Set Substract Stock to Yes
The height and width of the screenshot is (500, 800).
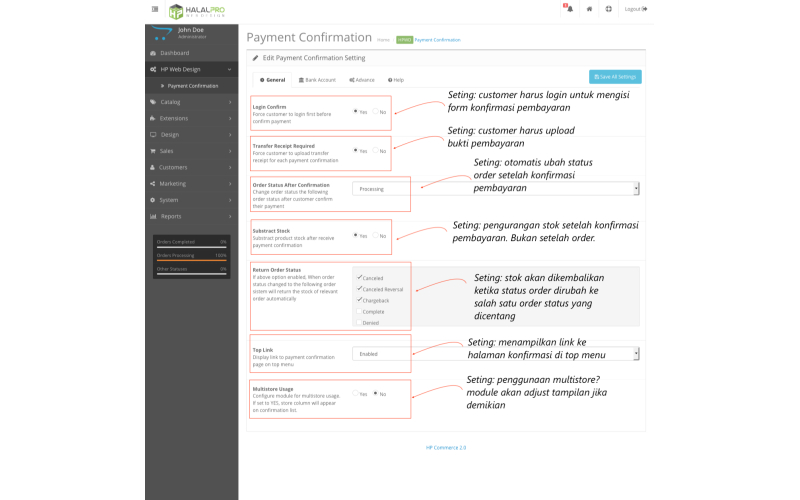[356, 235]
